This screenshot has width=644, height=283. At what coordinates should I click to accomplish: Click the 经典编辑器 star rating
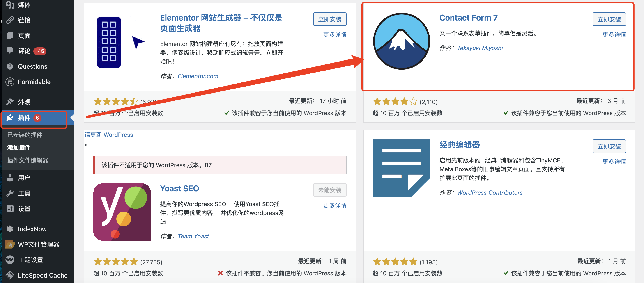point(395,262)
